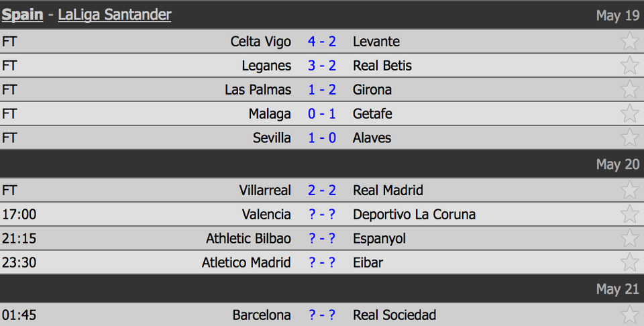Click the Real Madrid team name
Screen dimensions: 644x326
tap(388, 190)
